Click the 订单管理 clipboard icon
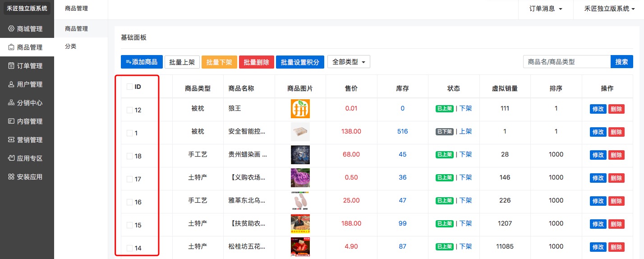Viewport: 644px width, 259px height. click(x=11, y=66)
